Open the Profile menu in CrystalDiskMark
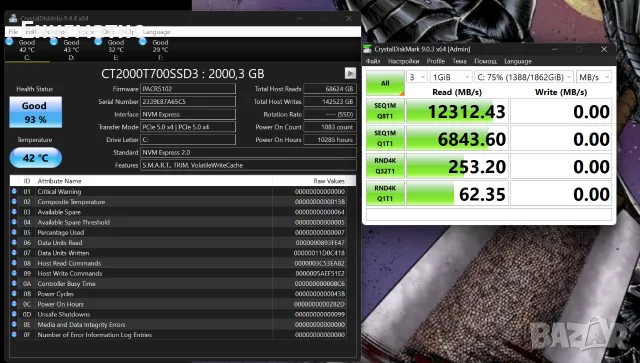640x363 pixels. [x=436, y=61]
